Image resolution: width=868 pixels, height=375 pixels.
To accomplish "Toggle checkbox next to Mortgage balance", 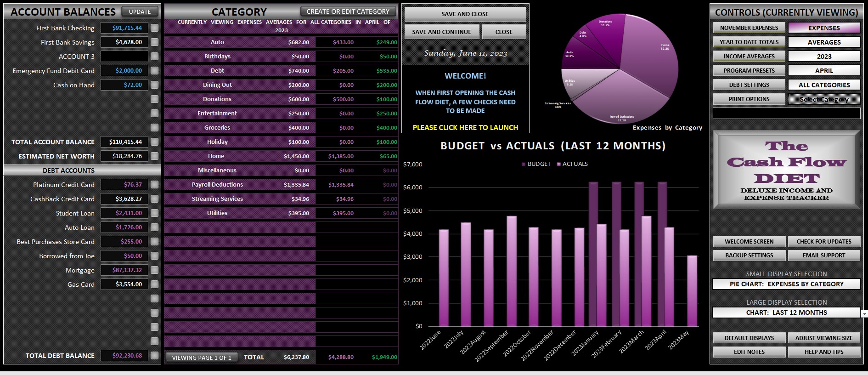I will coord(155,270).
